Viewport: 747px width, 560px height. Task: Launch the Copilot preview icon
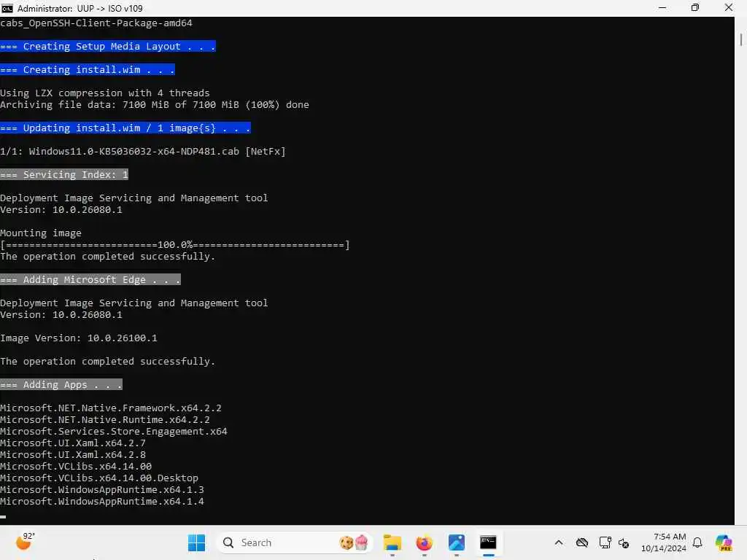[724, 542]
